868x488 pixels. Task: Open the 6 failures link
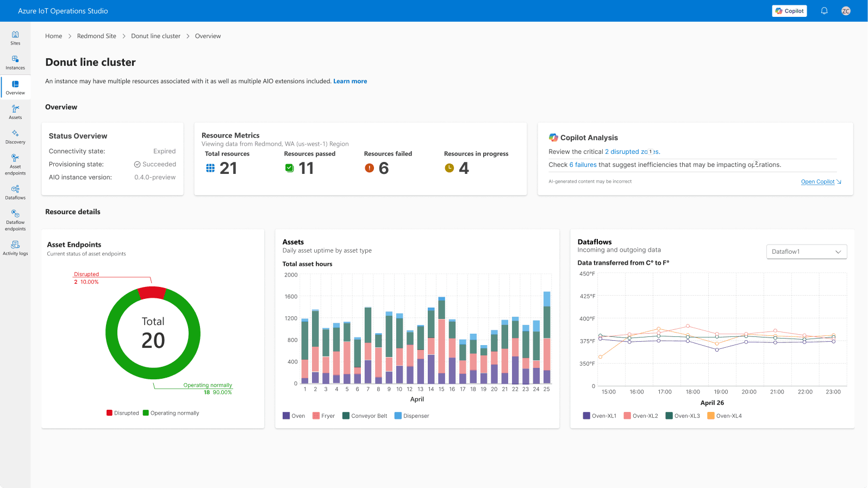583,165
